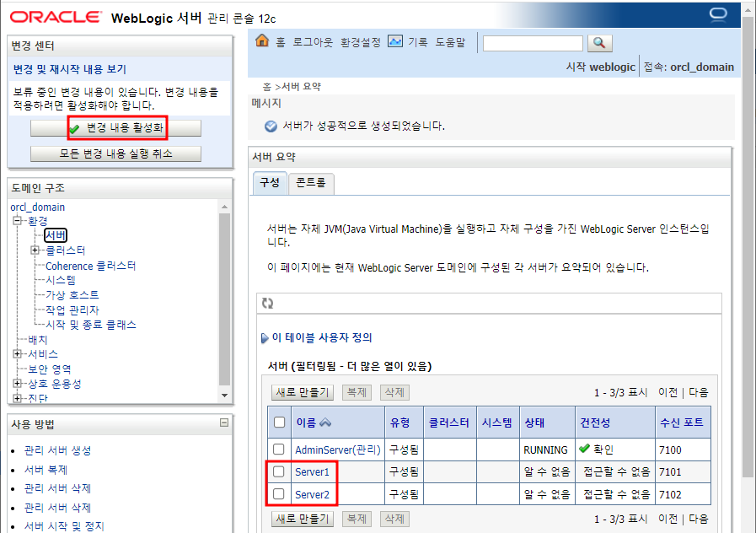The height and width of the screenshot is (533, 756).
Task: Open the Server2 link
Action: click(x=312, y=494)
